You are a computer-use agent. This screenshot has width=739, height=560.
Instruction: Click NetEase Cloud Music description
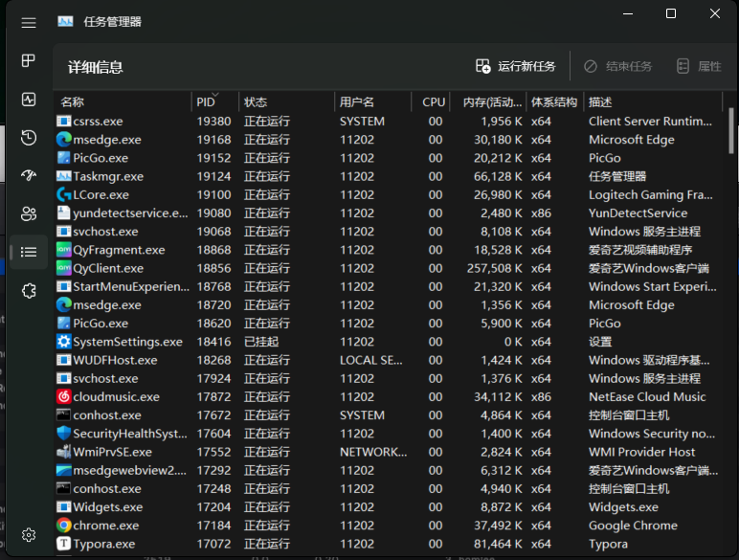click(x=647, y=397)
